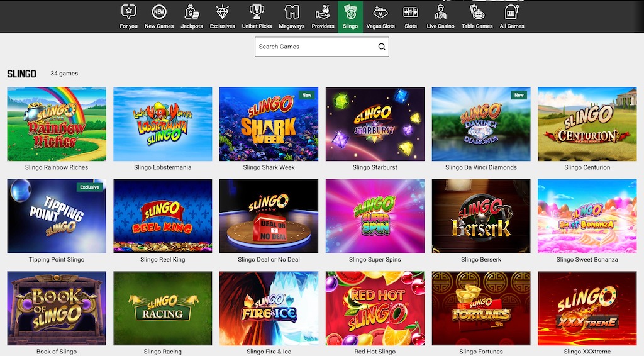
Task: Open the Providers hand icon
Action: click(x=323, y=12)
